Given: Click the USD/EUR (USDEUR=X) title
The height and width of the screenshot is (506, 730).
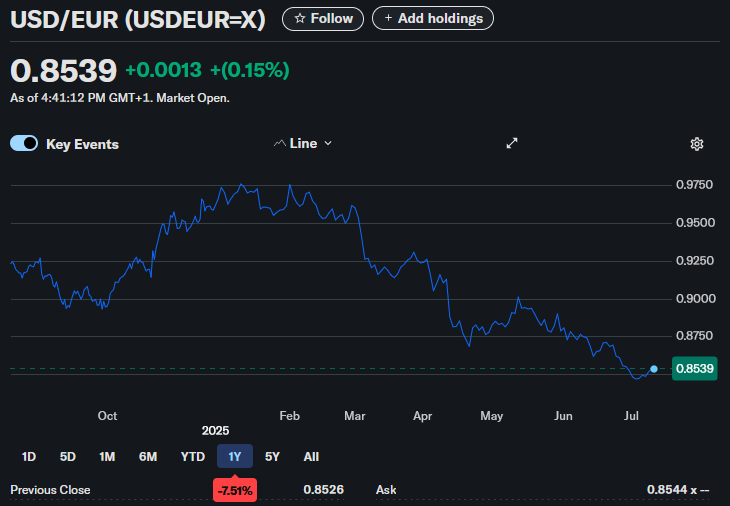Looking at the screenshot, I should coord(138,20).
